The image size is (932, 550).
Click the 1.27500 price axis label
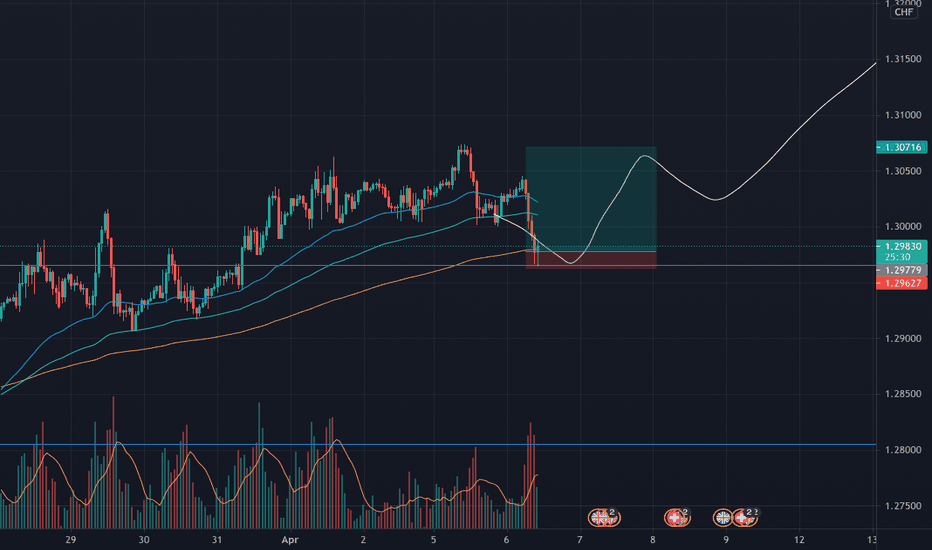tap(903, 505)
